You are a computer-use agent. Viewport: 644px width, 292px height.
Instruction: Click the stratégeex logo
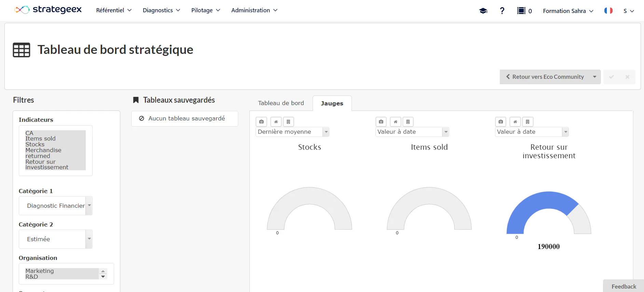(x=48, y=10)
